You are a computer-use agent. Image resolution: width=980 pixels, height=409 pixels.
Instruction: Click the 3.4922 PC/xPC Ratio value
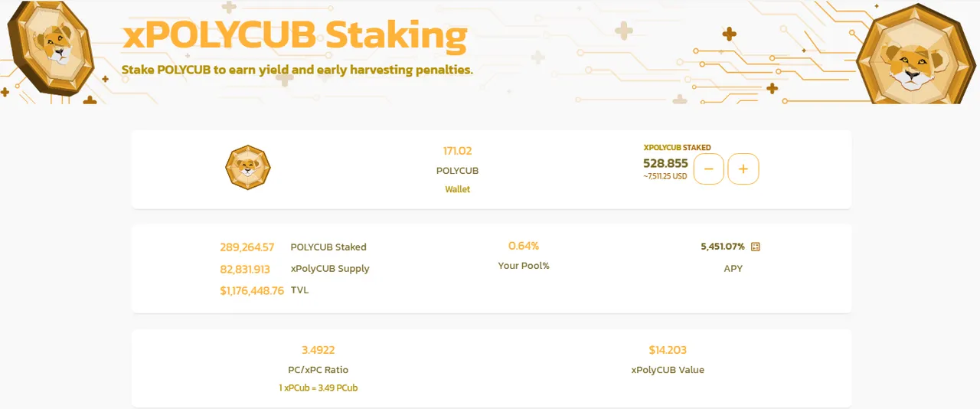click(318, 350)
